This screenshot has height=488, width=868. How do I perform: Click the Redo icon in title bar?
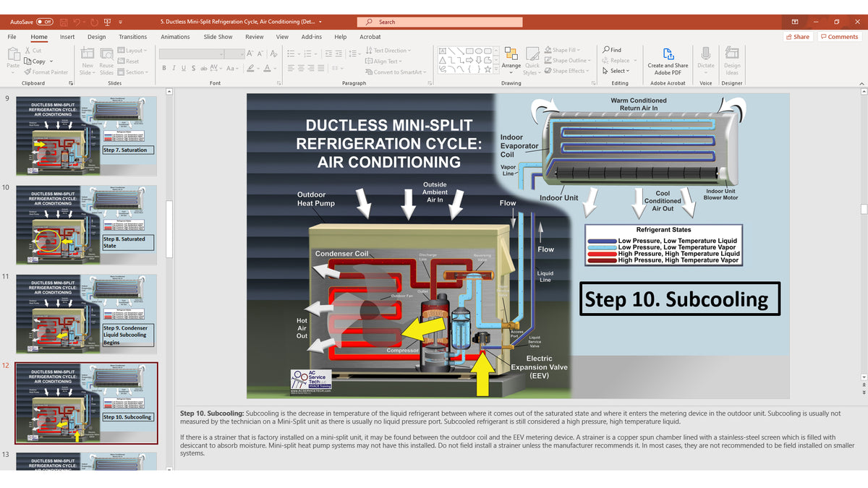(x=94, y=22)
